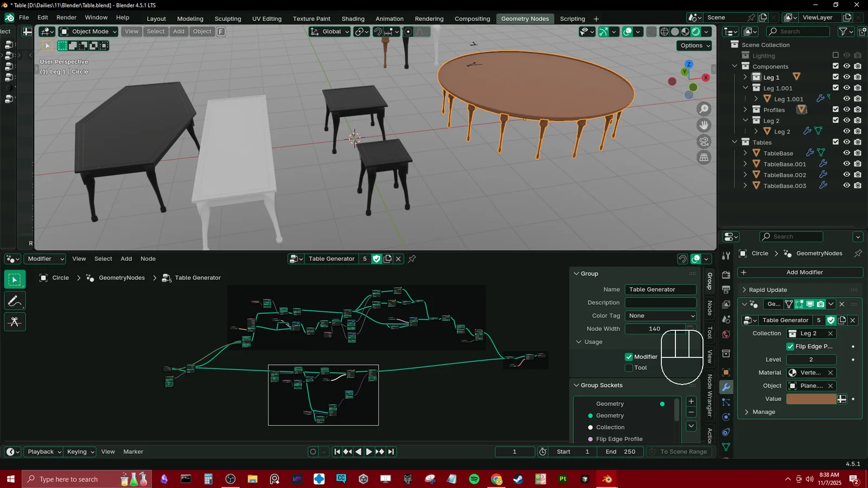Switch viewport to Solid shading mode

coord(675,31)
